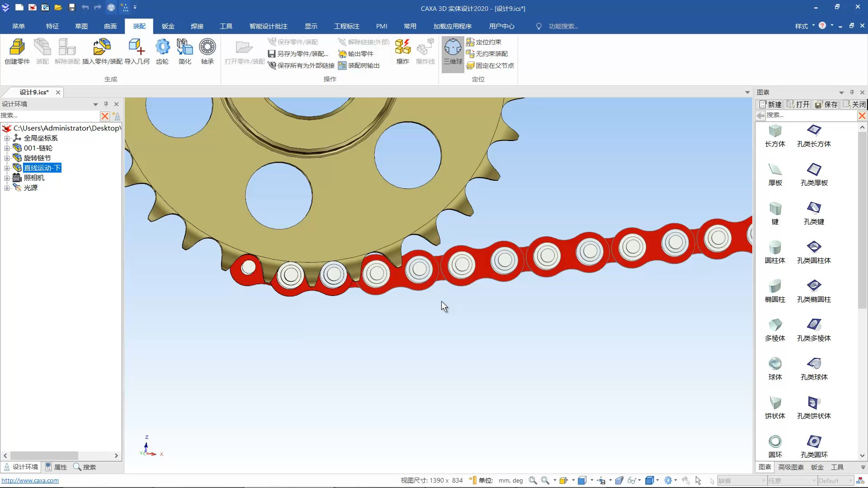This screenshot has width=868, height=488.
Task: Click 插入零件/装配 insert part icon
Action: [x=102, y=52]
